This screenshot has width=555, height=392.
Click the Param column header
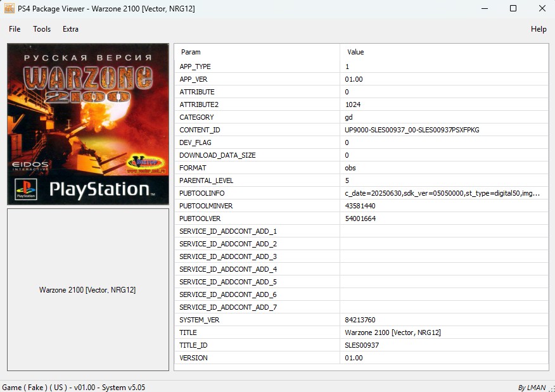coord(191,52)
